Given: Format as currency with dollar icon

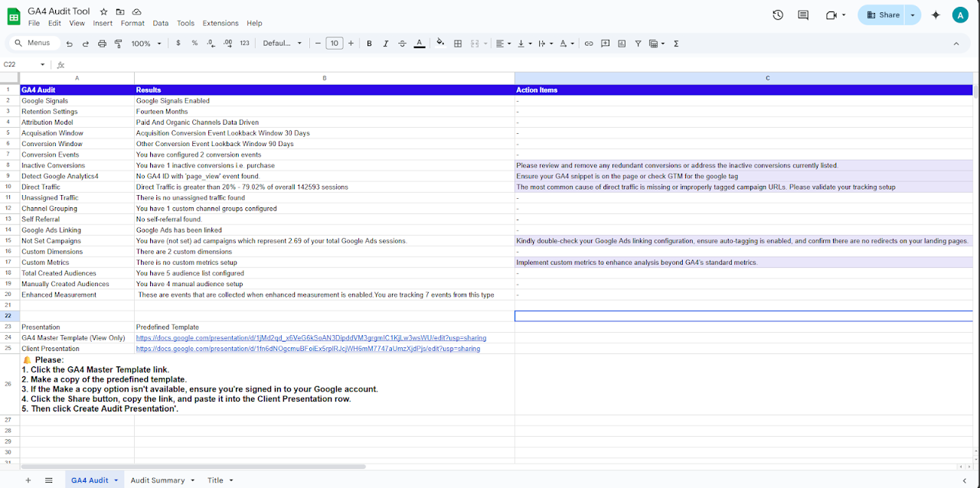Looking at the screenshot, I should coord(178,44).
